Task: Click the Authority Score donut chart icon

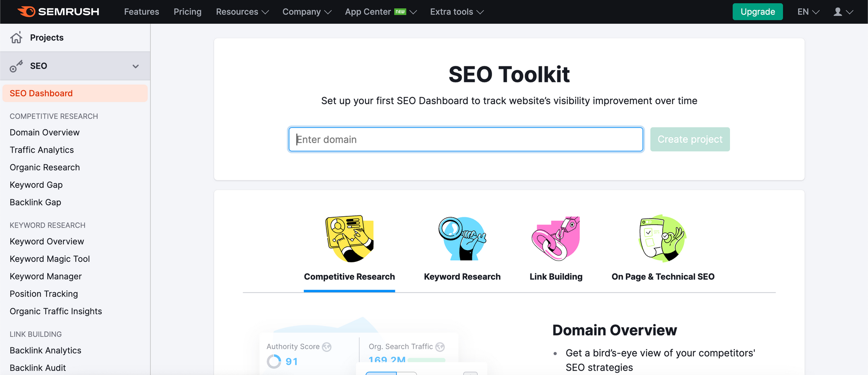Action: 274,362
